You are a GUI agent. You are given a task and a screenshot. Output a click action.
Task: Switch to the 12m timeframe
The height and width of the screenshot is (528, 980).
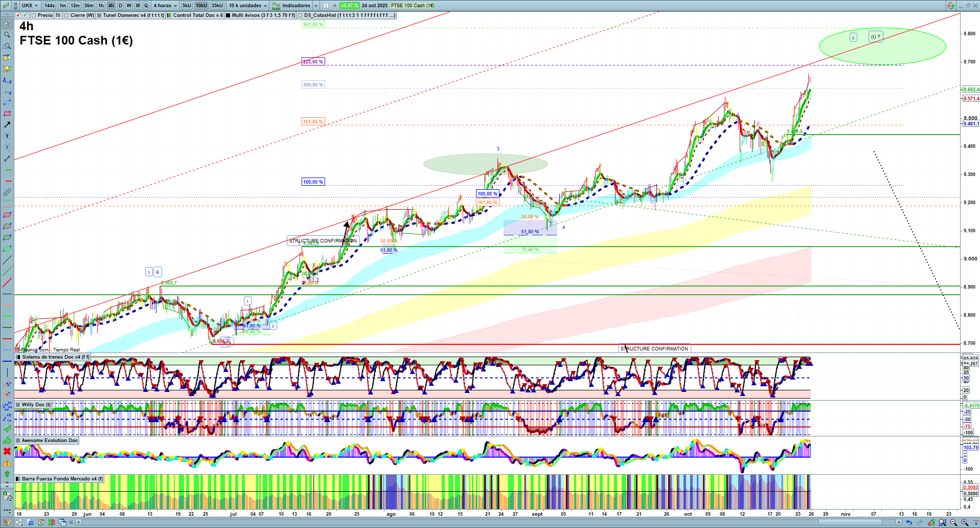click(75, 6)
